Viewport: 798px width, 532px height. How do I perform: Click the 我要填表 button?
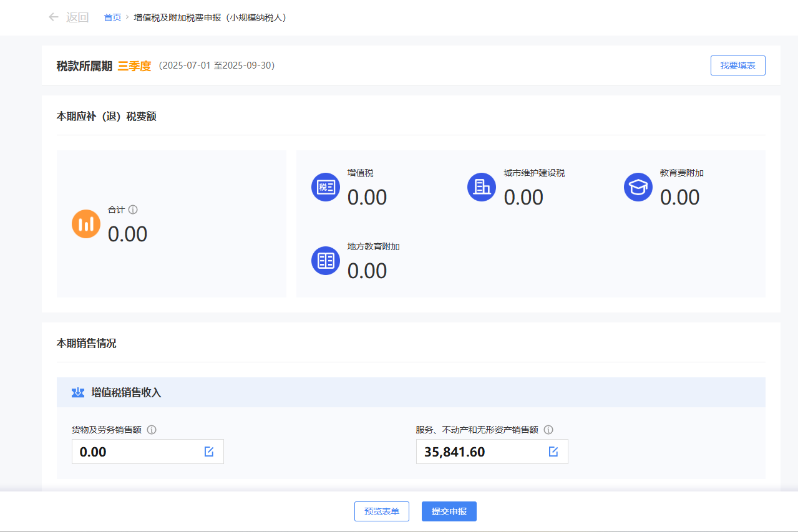(x=738, y=65)
